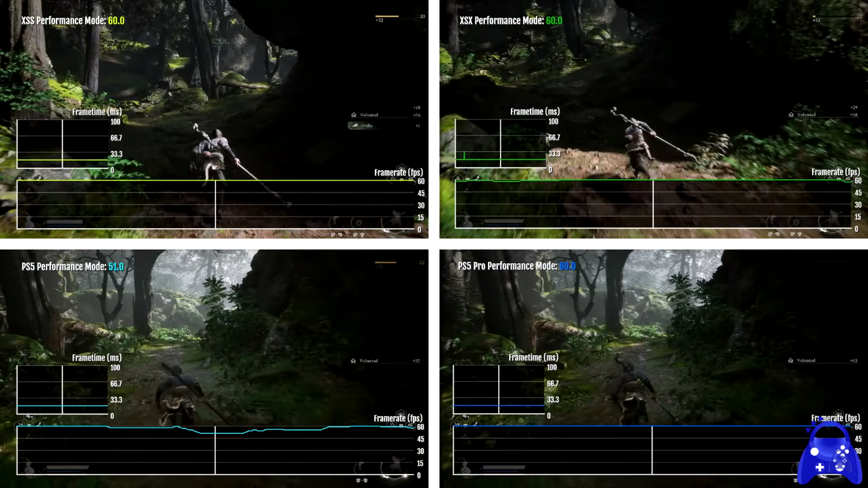Image resolution: width=868 pixels, height=488 pixels.
Task: Click the 33.3 frametime value in PS5 Pro panel
Action: tap(553, 400)
